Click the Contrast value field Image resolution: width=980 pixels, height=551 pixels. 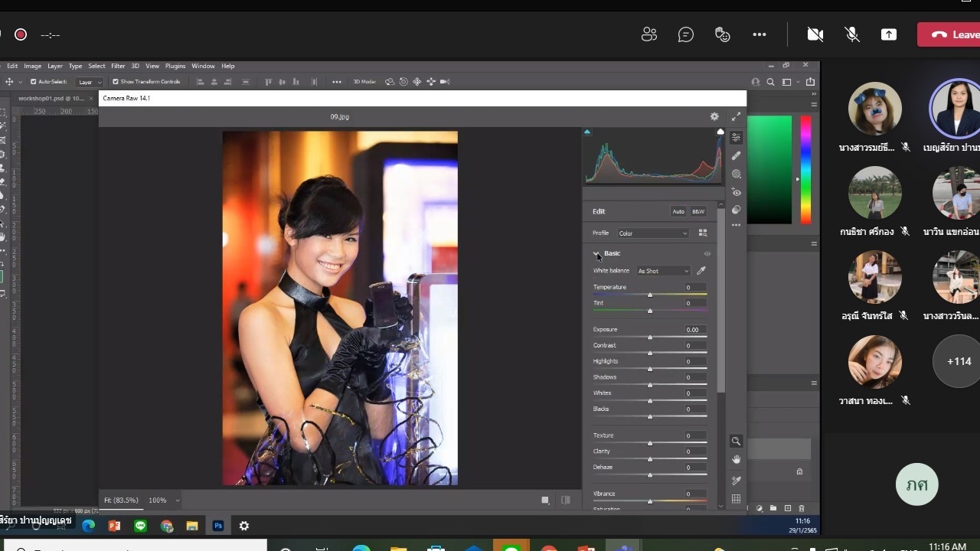pyautogui.click(x=694, y=345)
